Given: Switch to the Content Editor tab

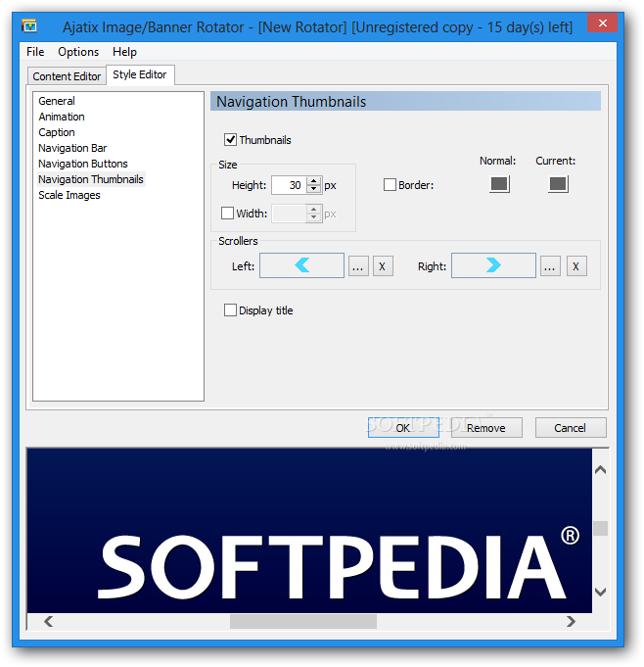Looking at the screenshot, I should tap(67, 76).
